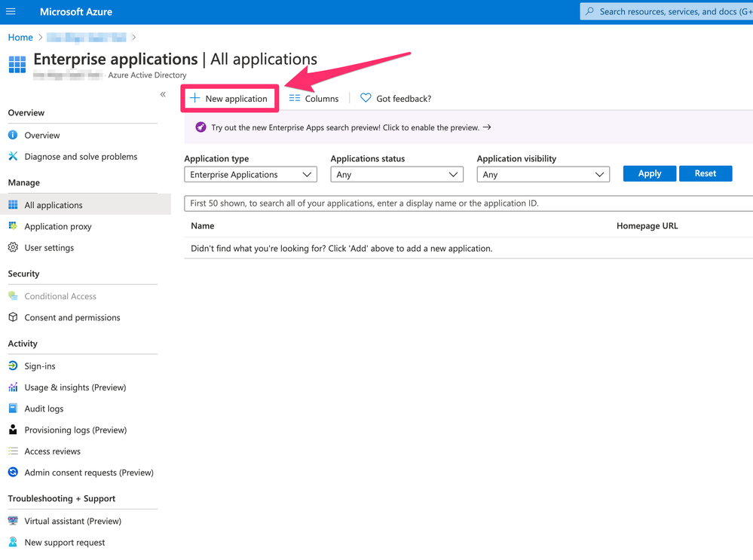This screenshot has height=560, width=753.
Task: Click the Consent and permissions cube icon
Action: [13, 317]
